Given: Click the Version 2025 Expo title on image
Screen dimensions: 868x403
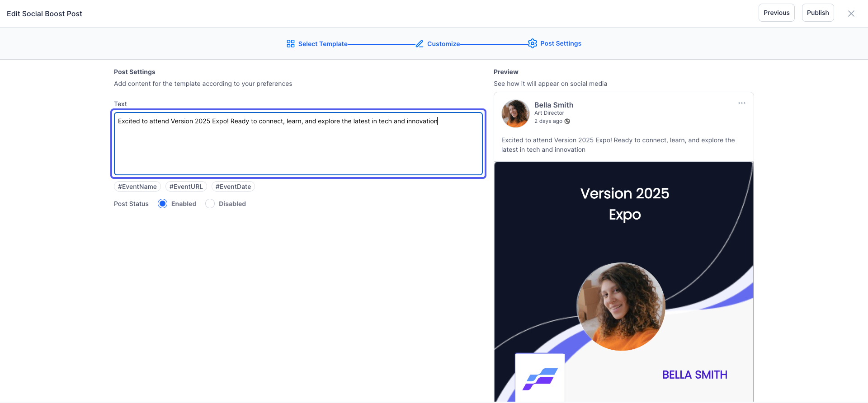Looking at the screenshot, I should [625, 204].
